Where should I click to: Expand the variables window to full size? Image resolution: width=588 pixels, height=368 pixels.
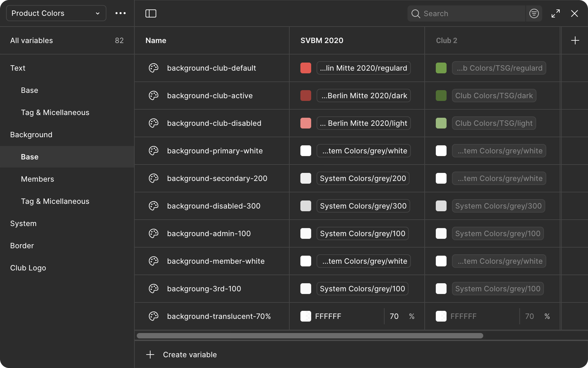[x=556, y=13]
